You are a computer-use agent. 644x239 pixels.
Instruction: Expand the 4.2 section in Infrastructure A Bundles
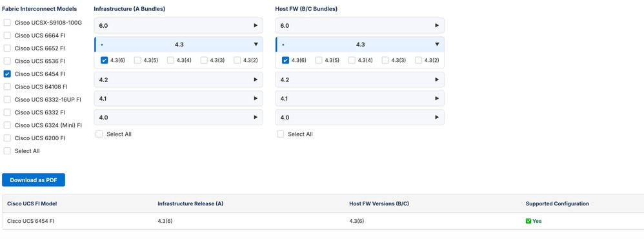coord(178,80)
